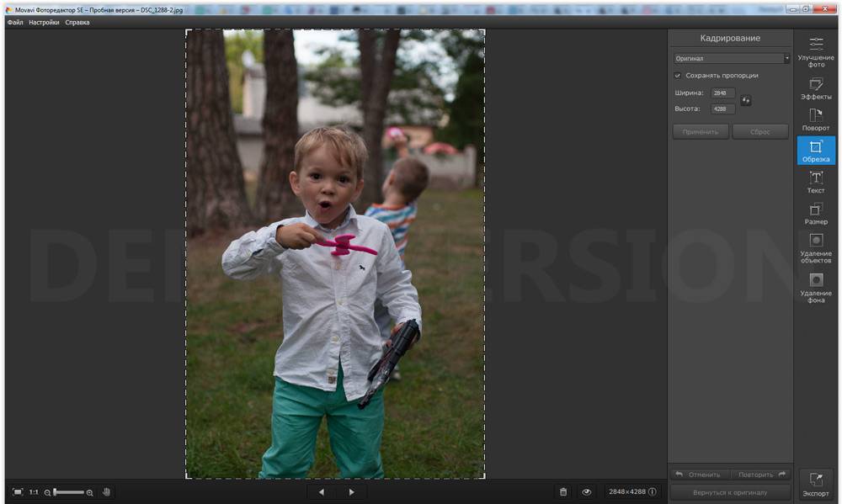842x504 pixels.
Task: Open the Размер resize tool
Action: (816, 213)
